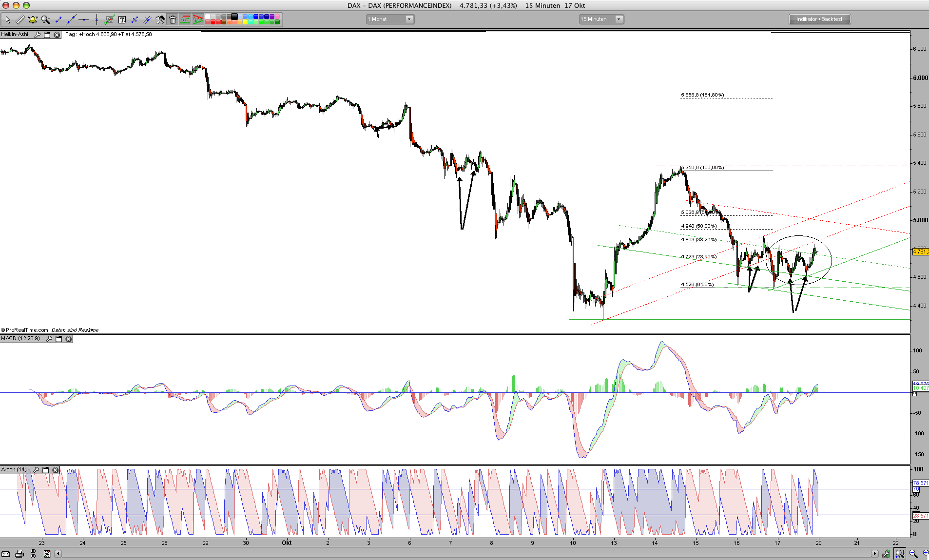
Task: Pick the white color swatch
Action: click(208, 17)
